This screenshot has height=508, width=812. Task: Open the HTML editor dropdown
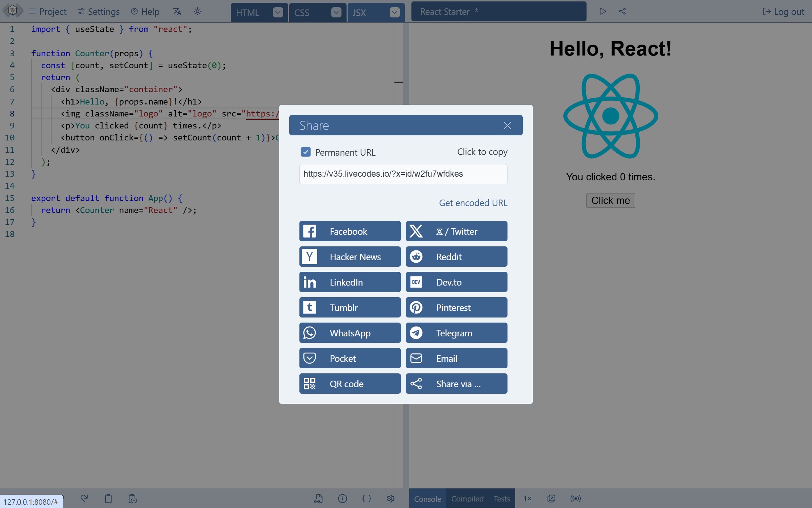click(x=278, y=12)
